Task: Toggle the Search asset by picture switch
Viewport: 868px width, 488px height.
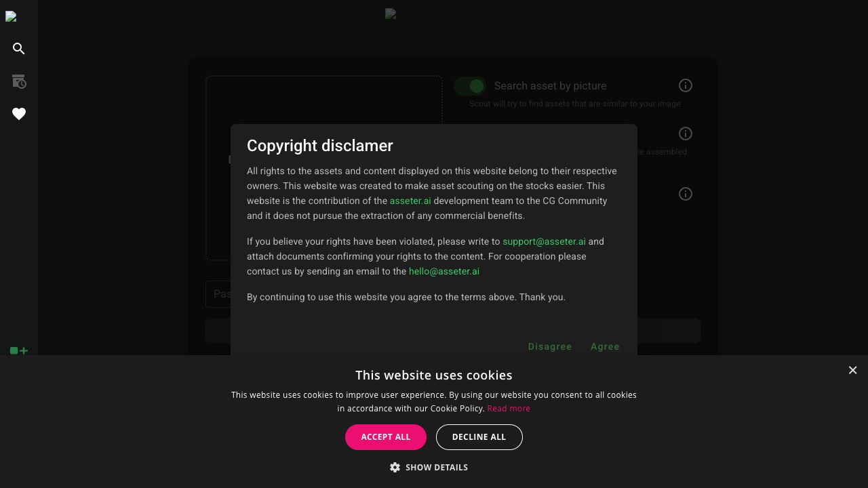Action: (x=470, y=86)
